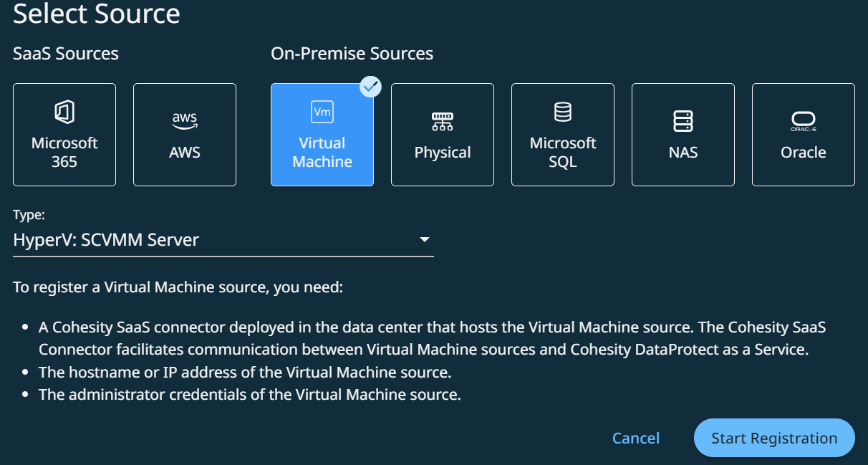The height and width of the screenshot is (465, 868).
Task: Choose the AWS source label
Action: (x=185, y=153)
